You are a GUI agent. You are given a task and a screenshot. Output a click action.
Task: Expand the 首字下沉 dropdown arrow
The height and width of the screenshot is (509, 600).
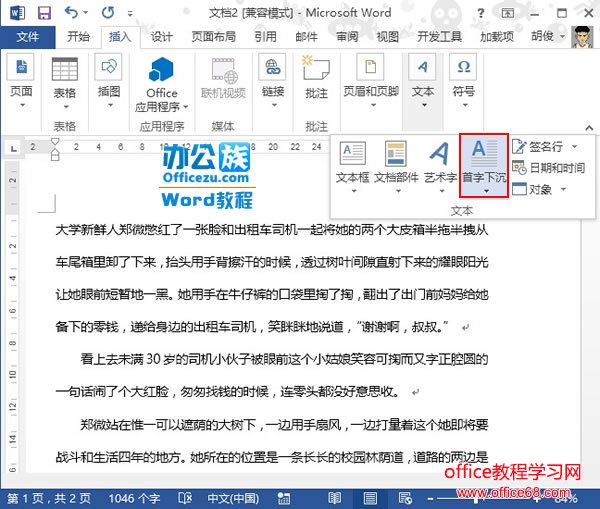point(486,191)
